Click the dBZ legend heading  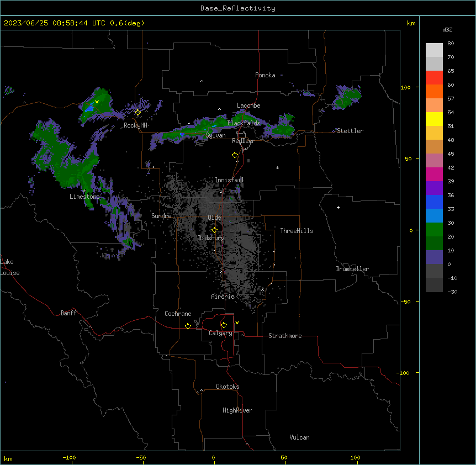pyautogui.click(x=447, y=29)
